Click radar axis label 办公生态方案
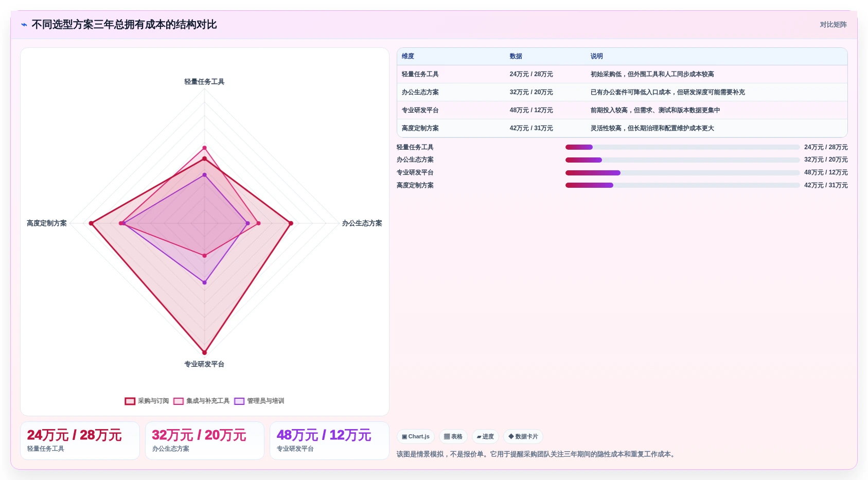 pyautogui.click(x=362, y=223)
